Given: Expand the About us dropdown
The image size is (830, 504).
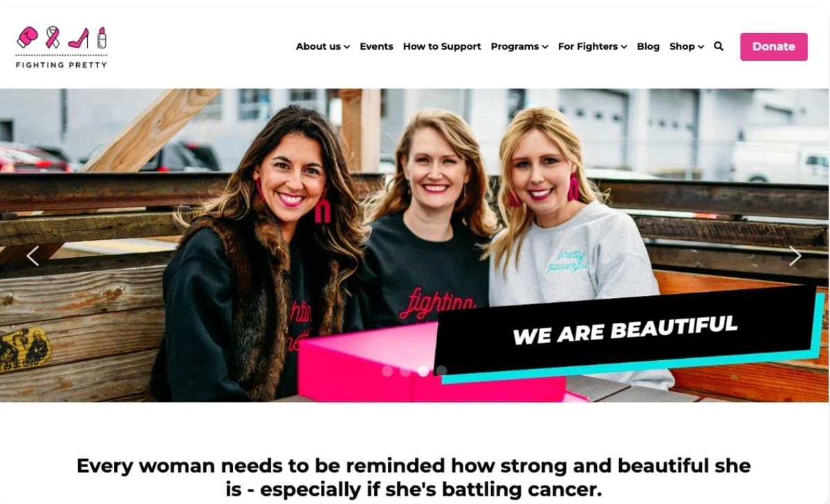Looking at the screenshot, I should pos(323,46).
